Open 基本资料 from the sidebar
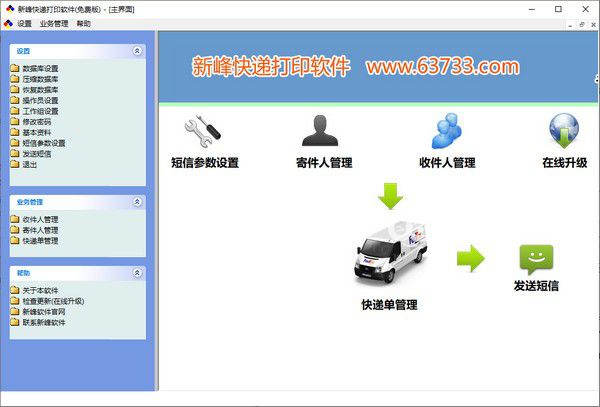600x407 pixels. [x=37, y=133]
